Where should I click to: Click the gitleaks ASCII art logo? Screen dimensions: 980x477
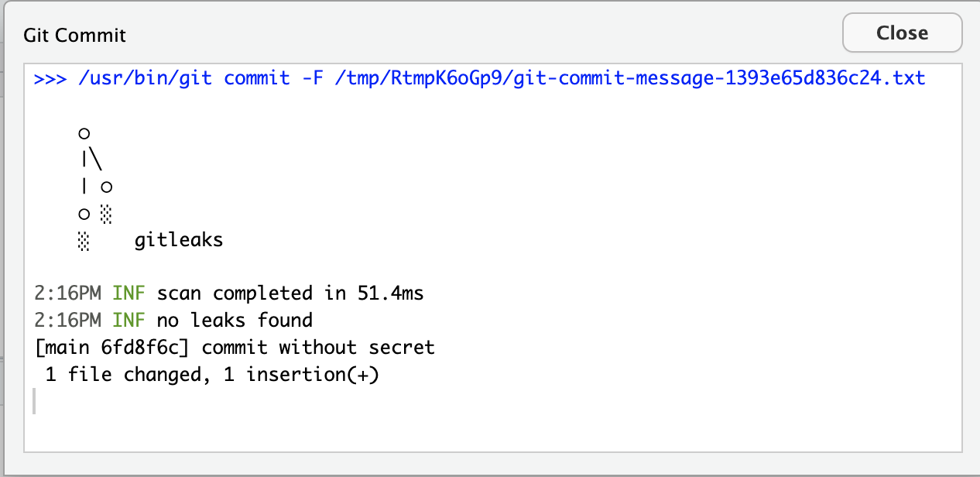93,186
